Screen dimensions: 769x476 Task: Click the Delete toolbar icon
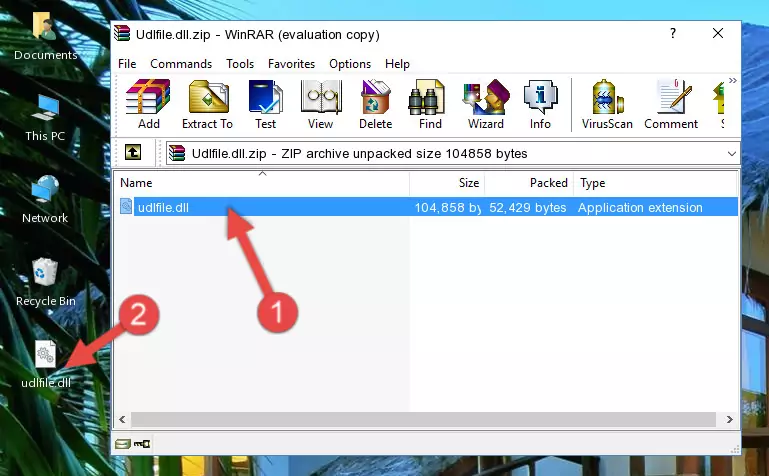point(375,104)
